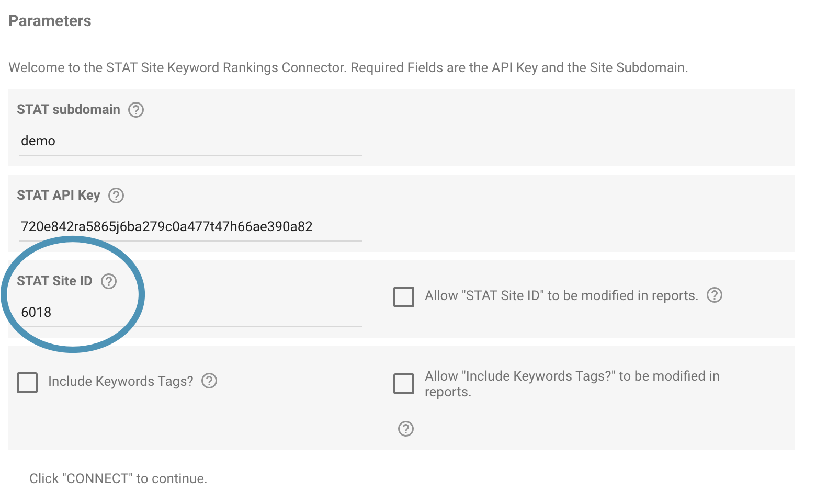Viewport: 816px width, 504px height.
Task: Select the STAT subdomain input showing demo
Action: [188, 141]
